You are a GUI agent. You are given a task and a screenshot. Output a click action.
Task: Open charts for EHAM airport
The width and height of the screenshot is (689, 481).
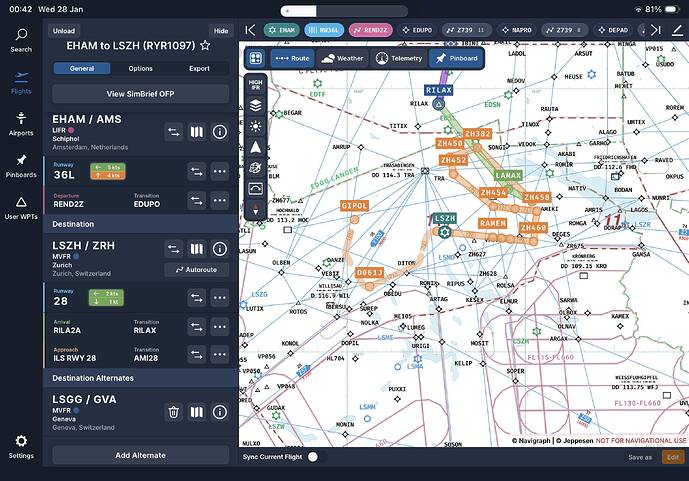click(196, 132)
